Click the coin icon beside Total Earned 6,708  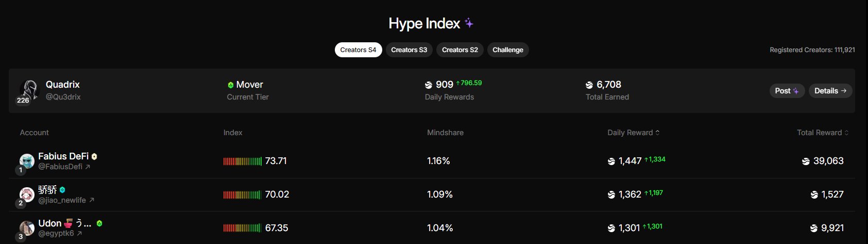point(589,85)
